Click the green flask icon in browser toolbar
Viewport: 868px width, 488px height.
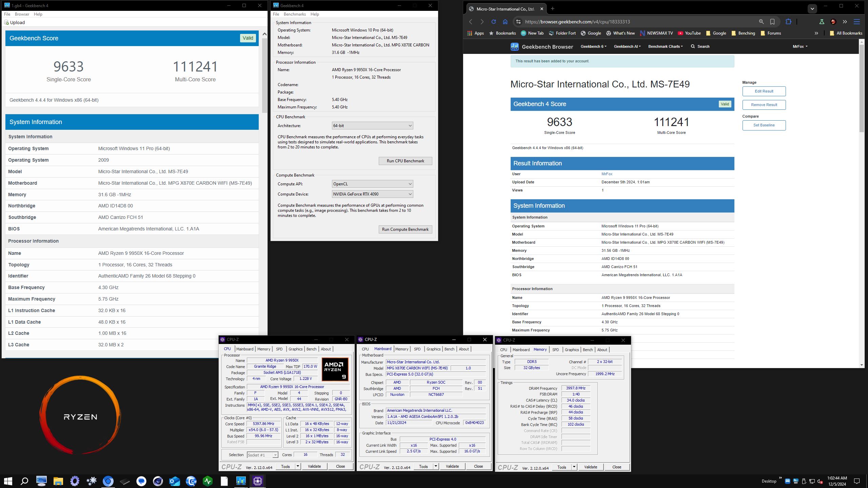(x=822, y=22)
